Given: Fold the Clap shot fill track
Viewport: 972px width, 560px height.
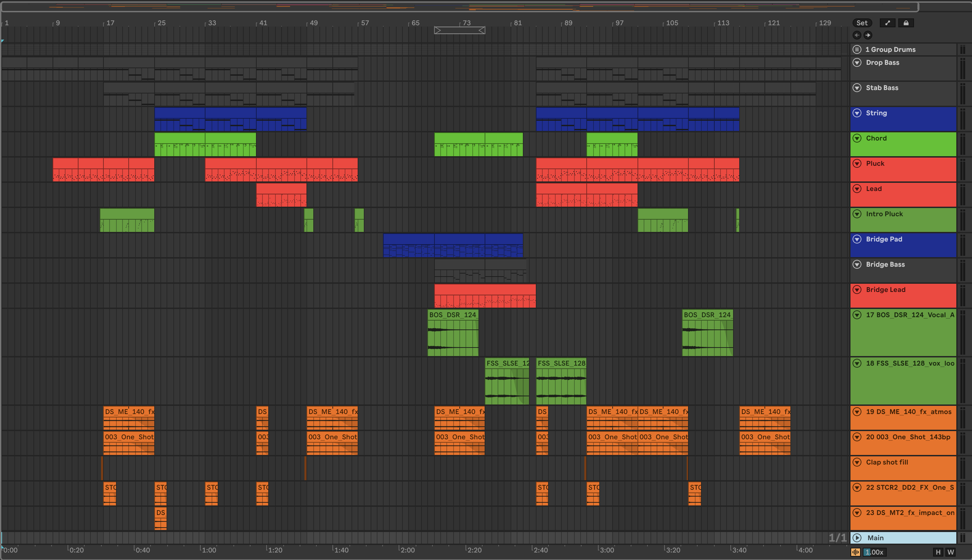Looking at the screenshot, I should point(857,462).
